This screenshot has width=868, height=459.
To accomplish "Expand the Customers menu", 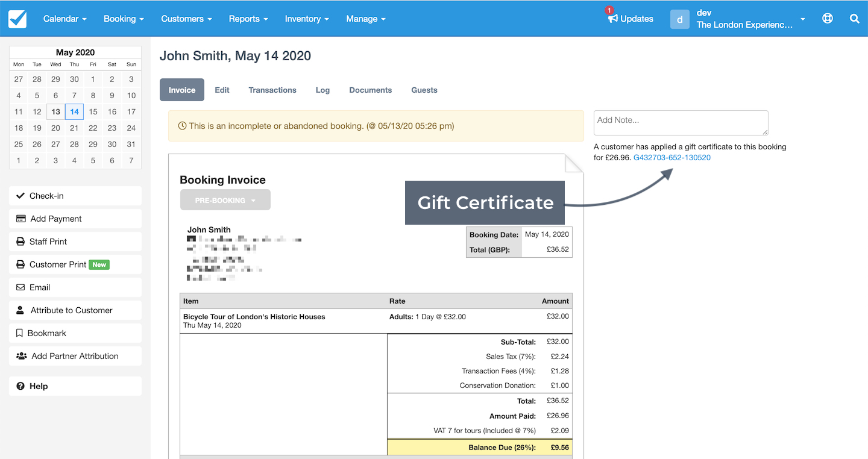I will tap(186, 19).
